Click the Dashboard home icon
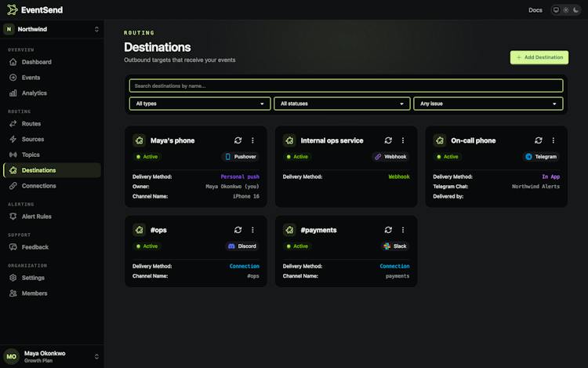 13,62
